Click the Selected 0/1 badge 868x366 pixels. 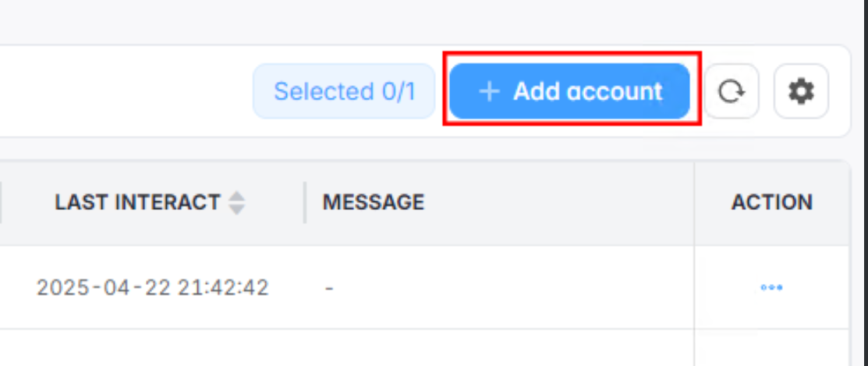[x=345, y=91]
